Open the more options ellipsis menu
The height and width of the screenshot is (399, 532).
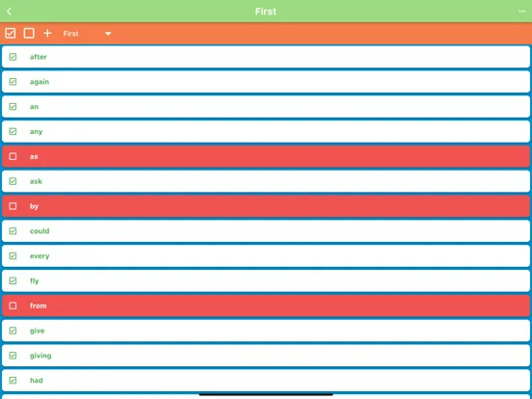tap(521, 12)
